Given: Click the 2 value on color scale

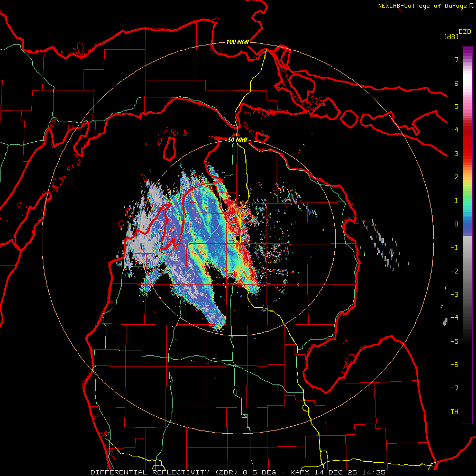Looking at the screenshot, I should coord(456,177).
